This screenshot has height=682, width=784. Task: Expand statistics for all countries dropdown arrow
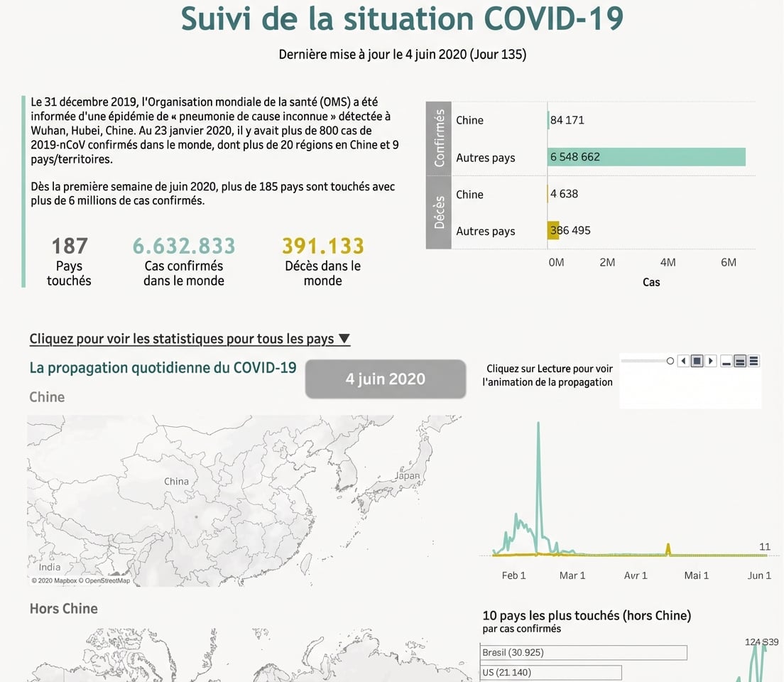344,339
